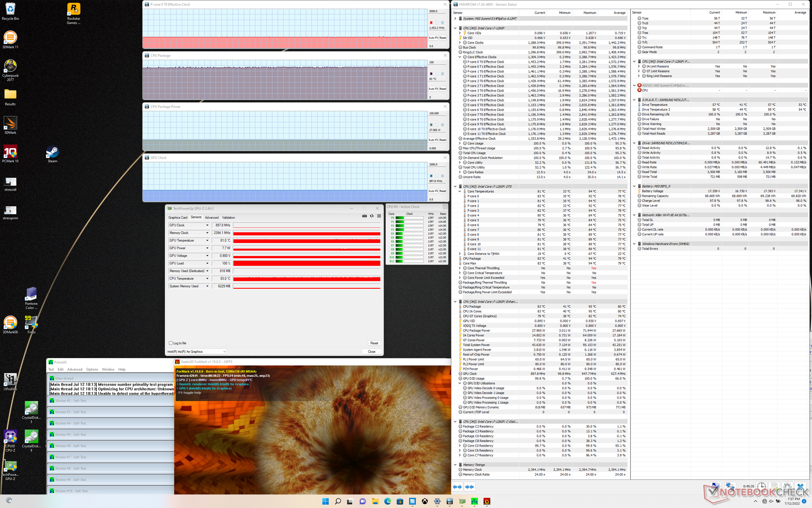Open Memory Clock sensor dropdown in GPU-Z
The image size is (812, 508).
[x=207, y=233]
